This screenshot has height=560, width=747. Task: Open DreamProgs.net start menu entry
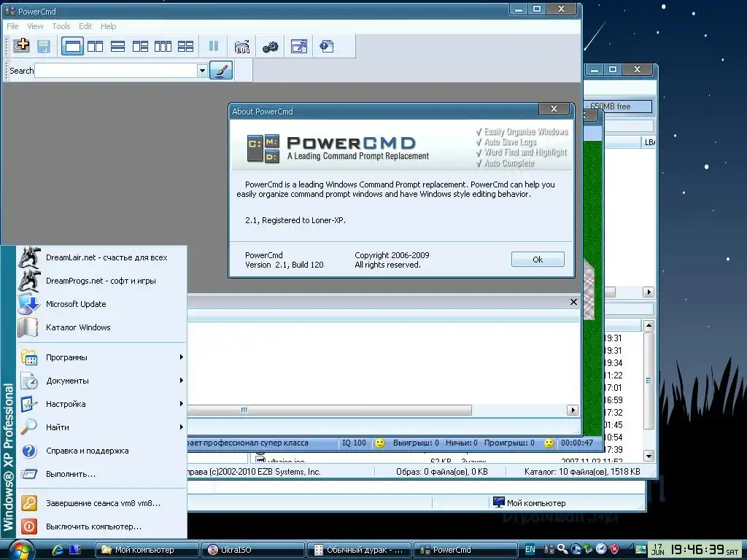(102, 281)
